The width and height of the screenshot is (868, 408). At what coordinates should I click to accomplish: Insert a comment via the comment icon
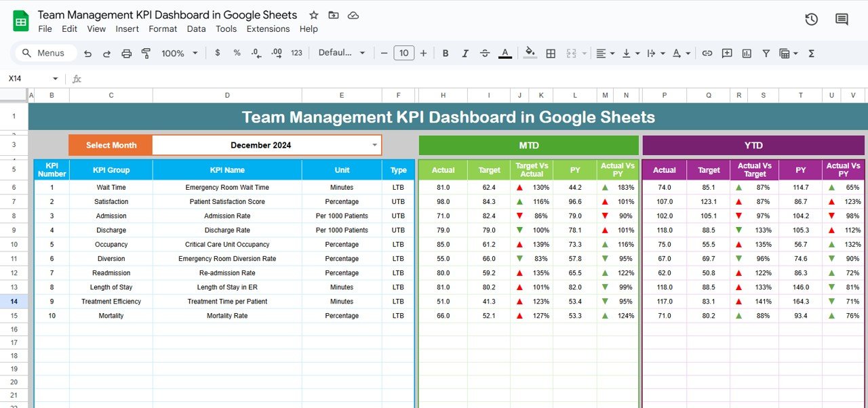tap(727, 53)
